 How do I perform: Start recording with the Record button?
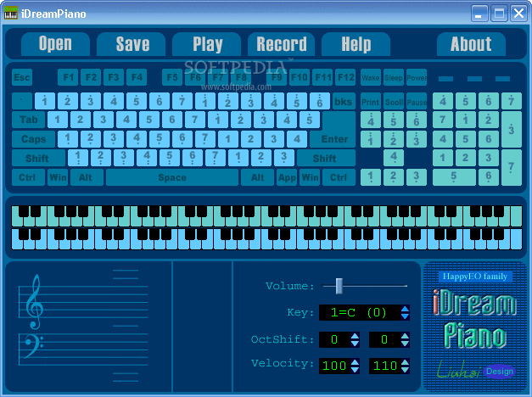tap(281, 44)
